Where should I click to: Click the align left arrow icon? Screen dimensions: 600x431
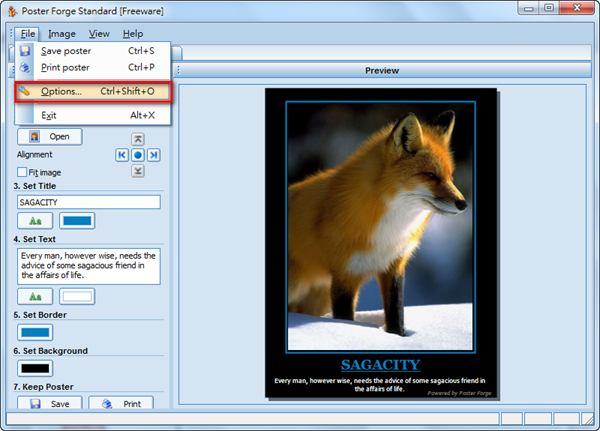click(122, 155)
